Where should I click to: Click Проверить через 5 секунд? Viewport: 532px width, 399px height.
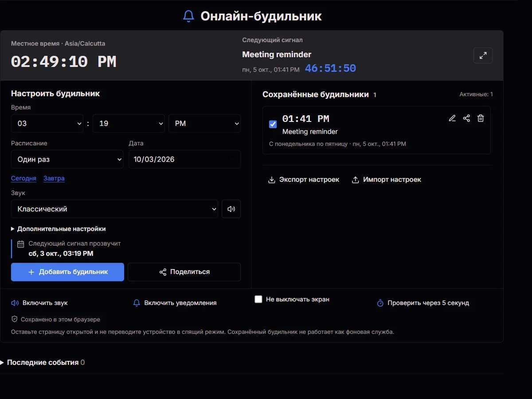pyautogui.click(x=423, y=303)
